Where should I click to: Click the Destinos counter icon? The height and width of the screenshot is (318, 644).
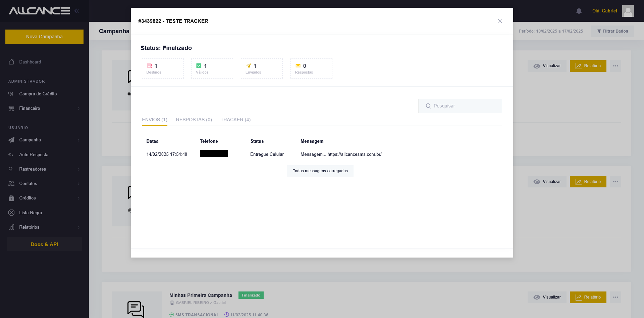point(150,66)
